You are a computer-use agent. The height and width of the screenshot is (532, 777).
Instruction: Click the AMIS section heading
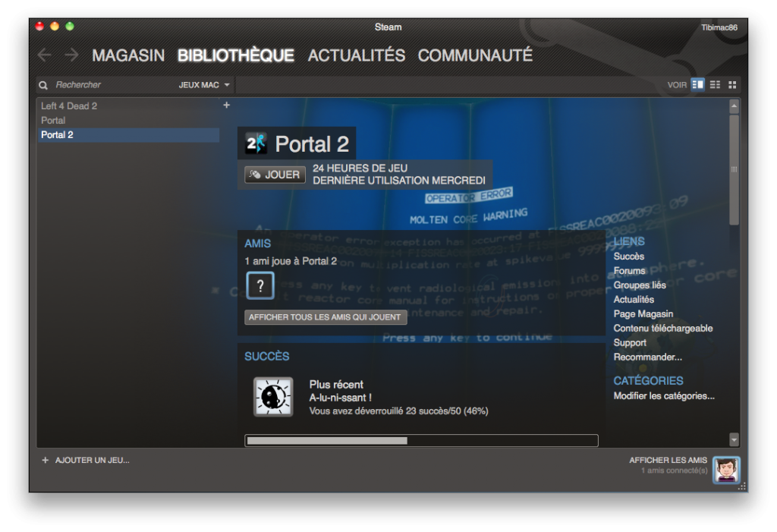tap(258, 244)
